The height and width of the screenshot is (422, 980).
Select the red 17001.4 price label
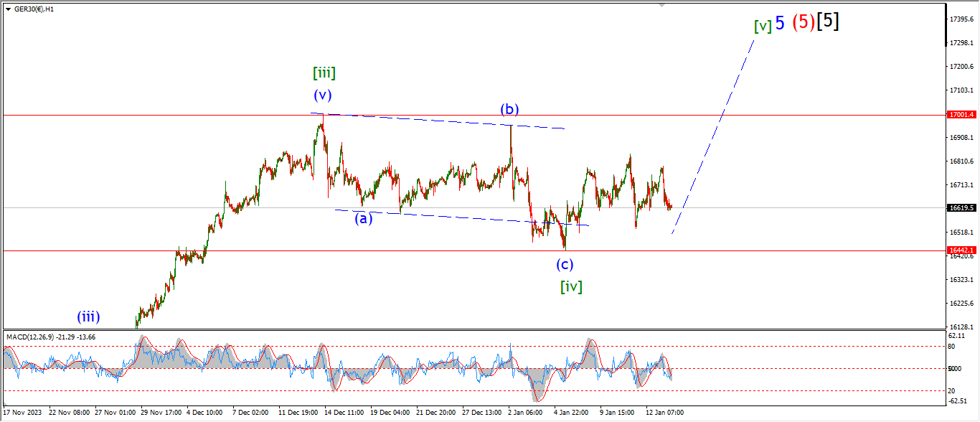961,115
